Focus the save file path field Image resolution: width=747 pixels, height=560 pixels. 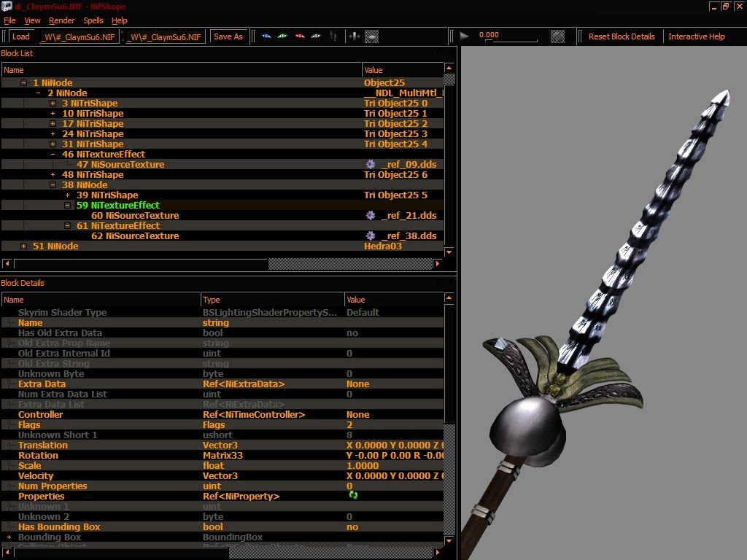(x=166, y=36)
